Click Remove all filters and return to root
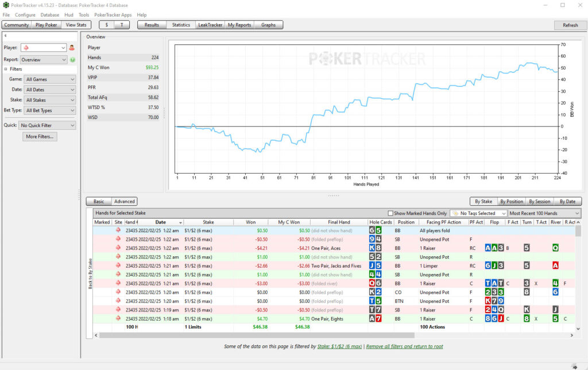The width and height of the screenshot is (588, 370). (x=405, y=346)
